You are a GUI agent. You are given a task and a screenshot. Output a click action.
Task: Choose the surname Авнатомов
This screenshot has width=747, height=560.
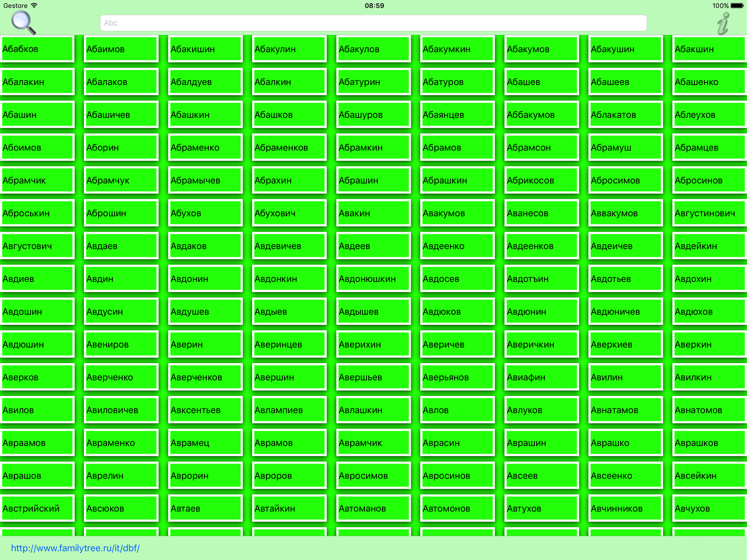710,410
